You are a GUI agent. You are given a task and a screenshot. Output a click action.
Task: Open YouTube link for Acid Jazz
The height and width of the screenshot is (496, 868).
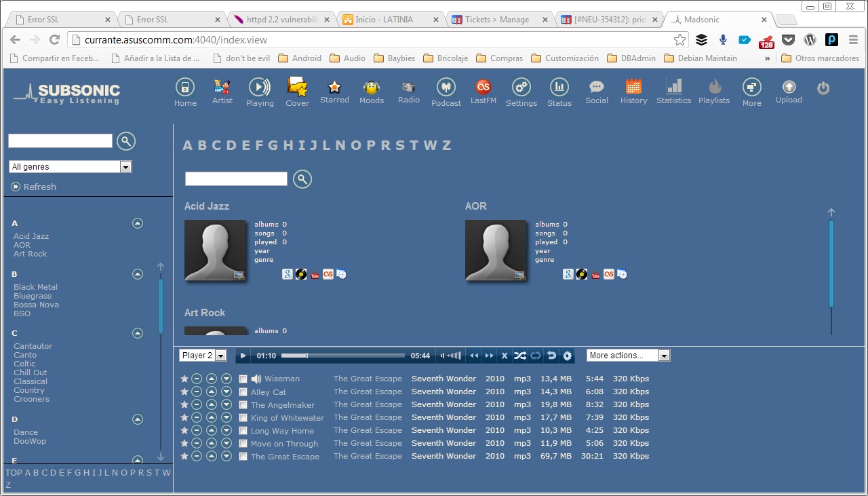coord(315,275)
